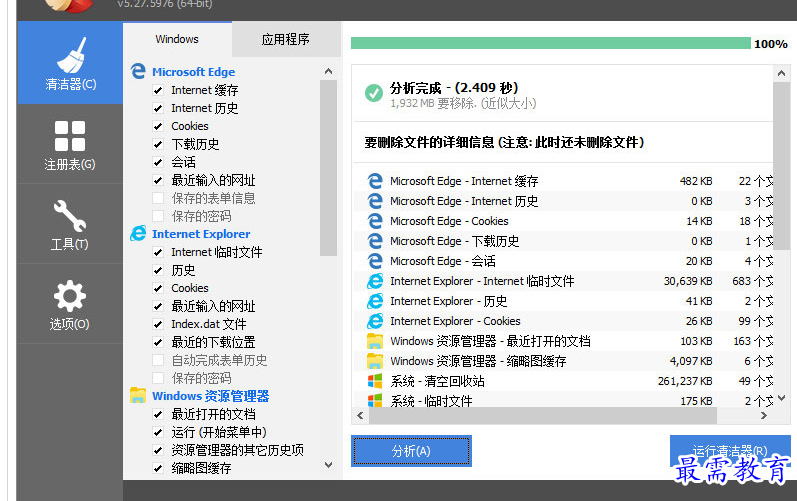797x501 pixels.
Task: Open the 清洁器 (Cleaner) broom icon
Action: pos(70,52)
